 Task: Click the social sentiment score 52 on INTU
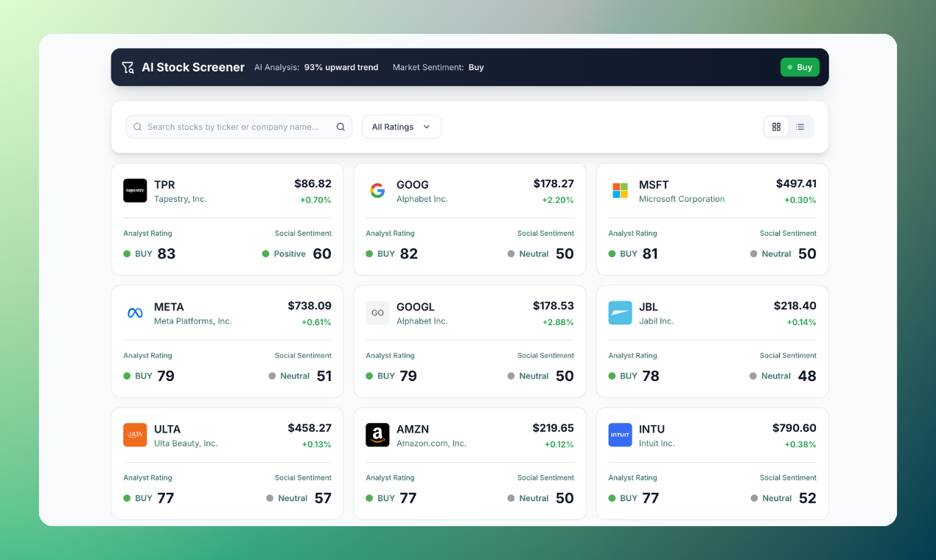point(808,498)
